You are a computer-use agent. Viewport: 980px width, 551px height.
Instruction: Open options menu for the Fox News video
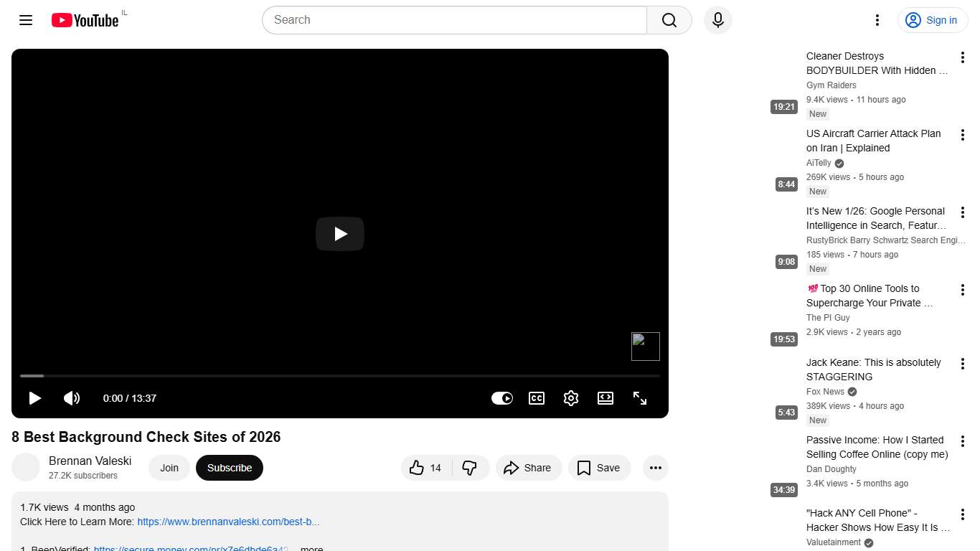click(x=962, y=363)
